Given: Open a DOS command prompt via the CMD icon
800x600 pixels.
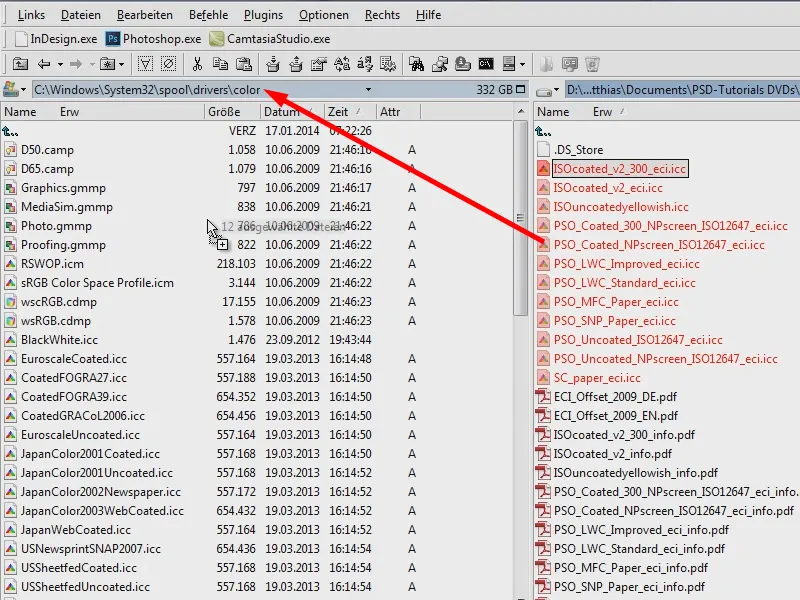Looking at the screenshot, I should coord(486,63).
